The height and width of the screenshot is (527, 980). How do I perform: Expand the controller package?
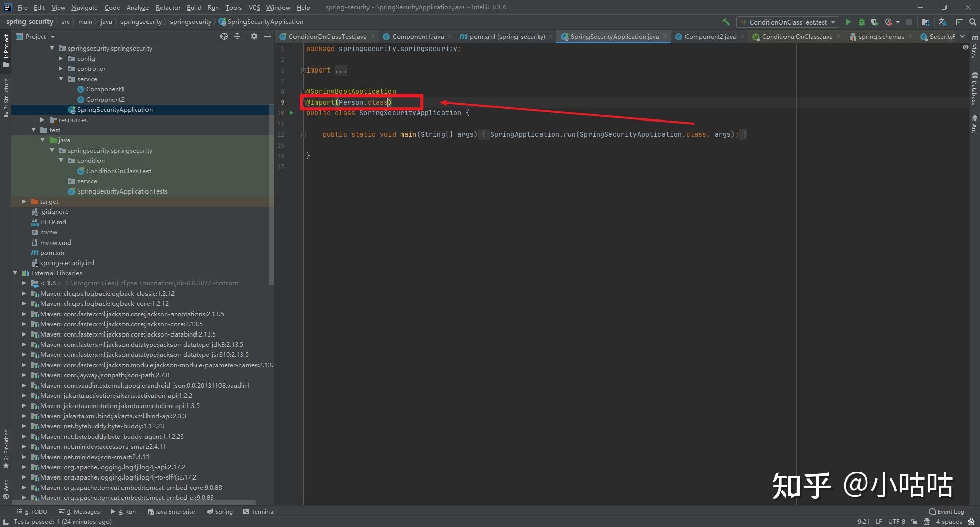point(61,69)
